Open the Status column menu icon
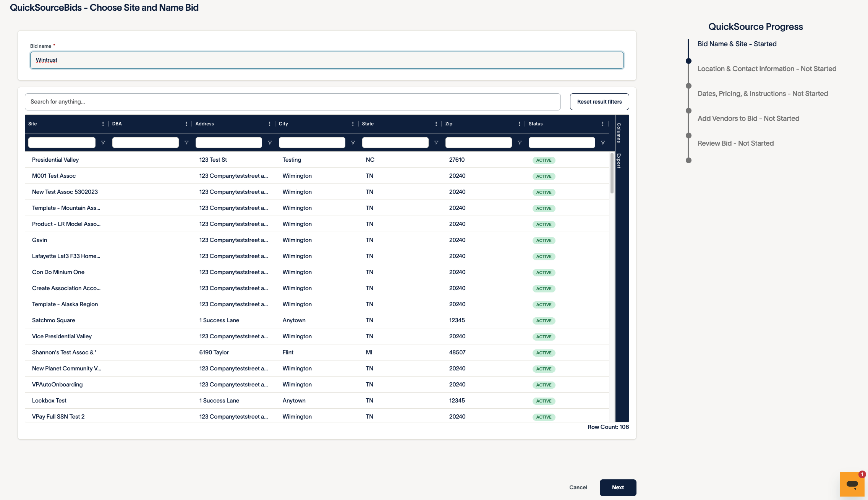Viewport: 868px width, 500px height. pyautogui.click(x=602, y=124)
